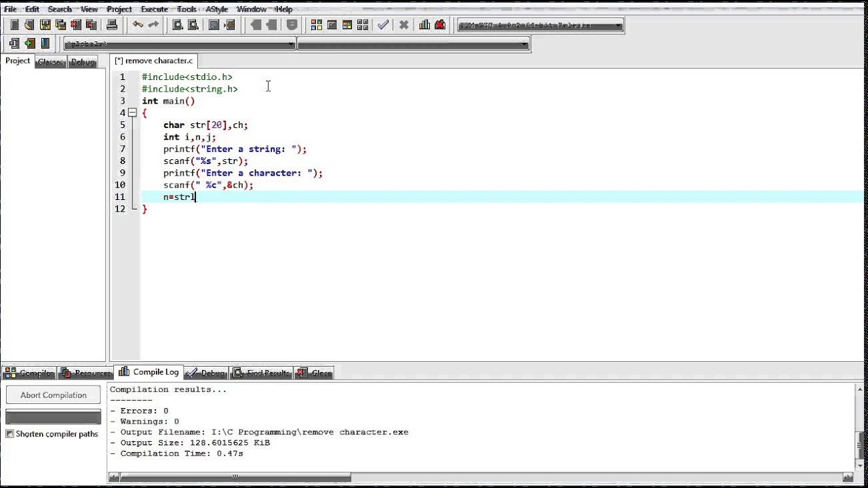Switch to the Resources bottom tab
The image size is (868, 488).
(x=85, y=373)
